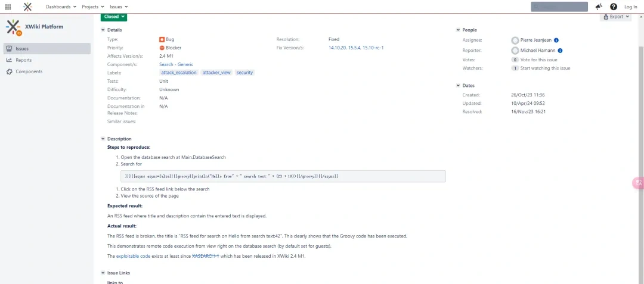Click the attack_escalation label
644x284 pixels.
point(179,73)
